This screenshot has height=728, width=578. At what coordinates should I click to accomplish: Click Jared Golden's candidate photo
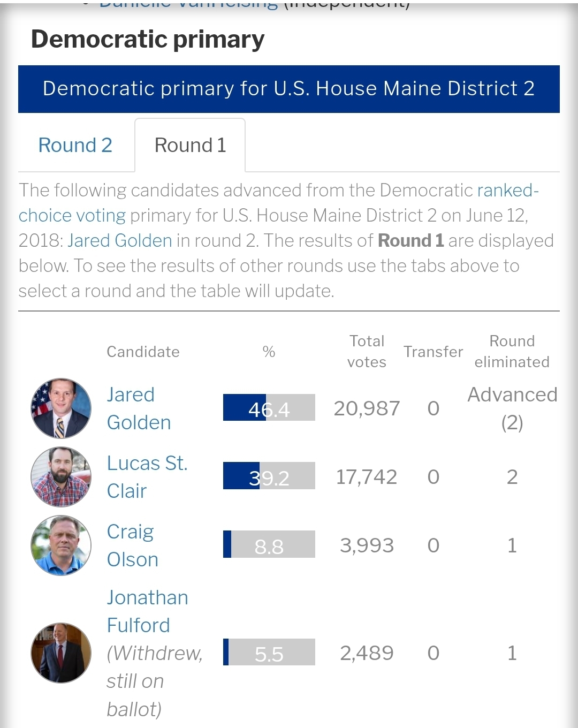pyautogui.click(x=61, y=408)
